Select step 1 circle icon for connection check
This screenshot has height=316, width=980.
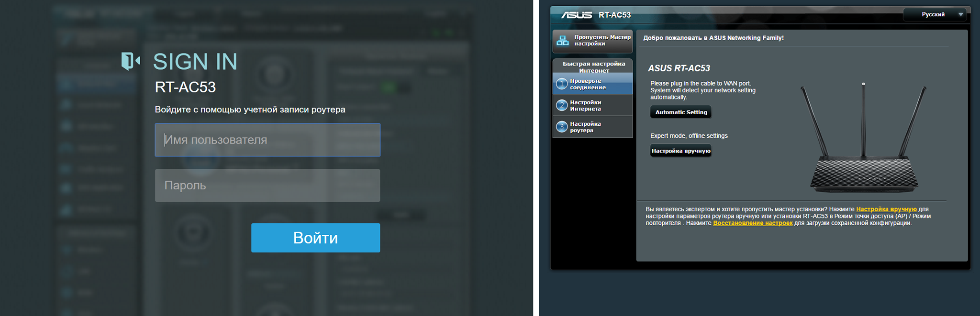click(562, 84)
